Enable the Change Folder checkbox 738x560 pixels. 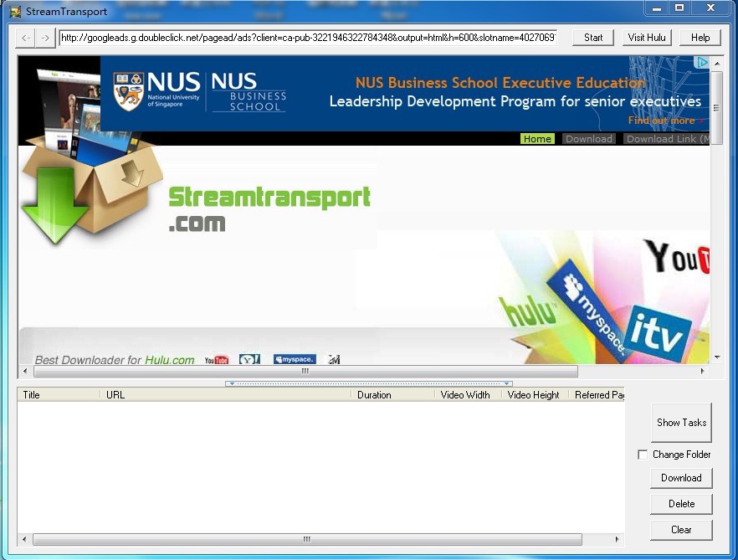(x=643, y=455)
